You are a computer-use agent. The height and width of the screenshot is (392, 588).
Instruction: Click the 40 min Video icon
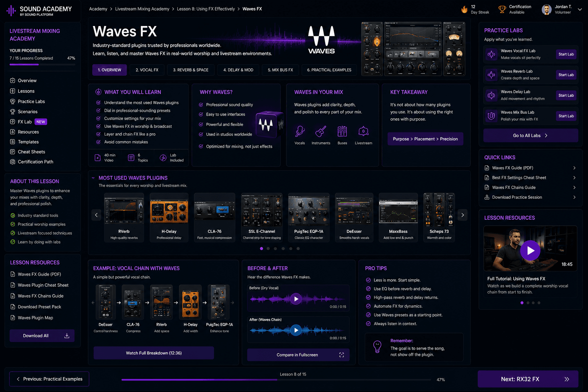pyautogui.click(x=97, y=158)
